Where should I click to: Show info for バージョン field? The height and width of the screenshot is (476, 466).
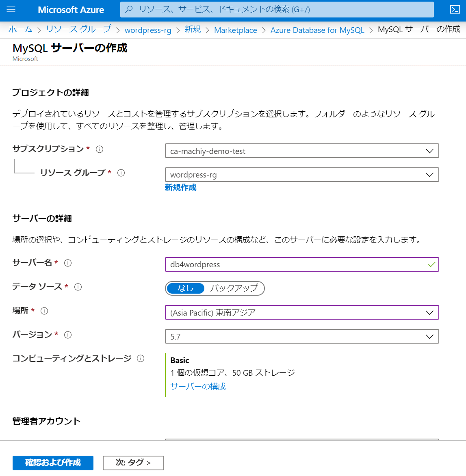coord(68,335)
